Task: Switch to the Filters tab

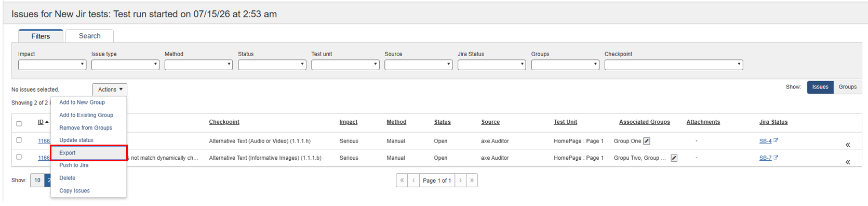Action: pos(41,36)
